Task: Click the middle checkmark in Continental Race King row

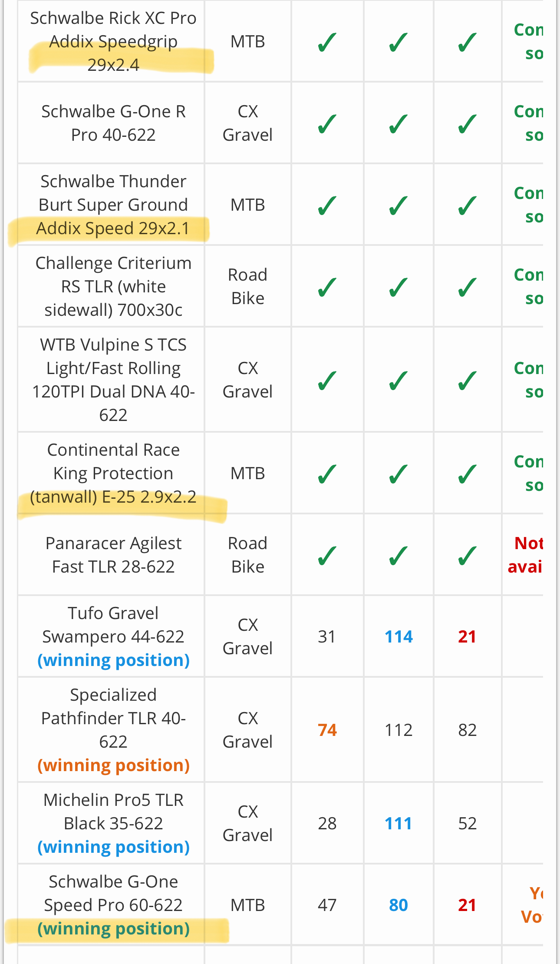Action: [398, 474]
